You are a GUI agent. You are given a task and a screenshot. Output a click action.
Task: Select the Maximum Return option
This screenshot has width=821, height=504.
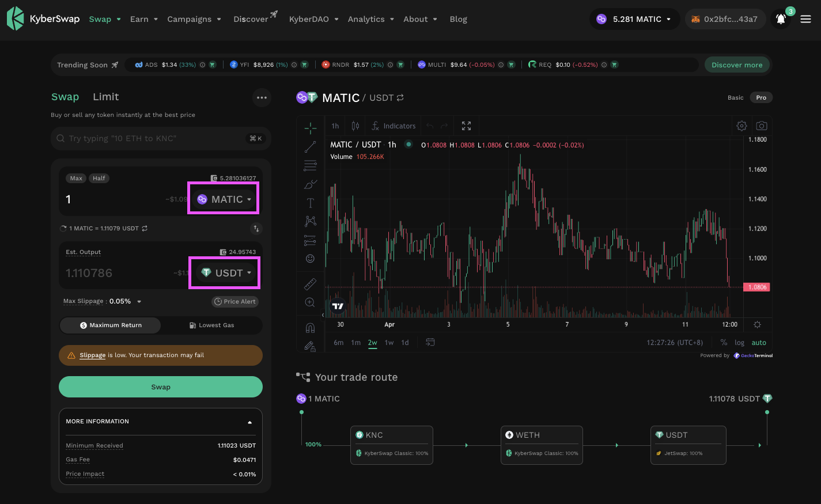[x=111, y=325]
